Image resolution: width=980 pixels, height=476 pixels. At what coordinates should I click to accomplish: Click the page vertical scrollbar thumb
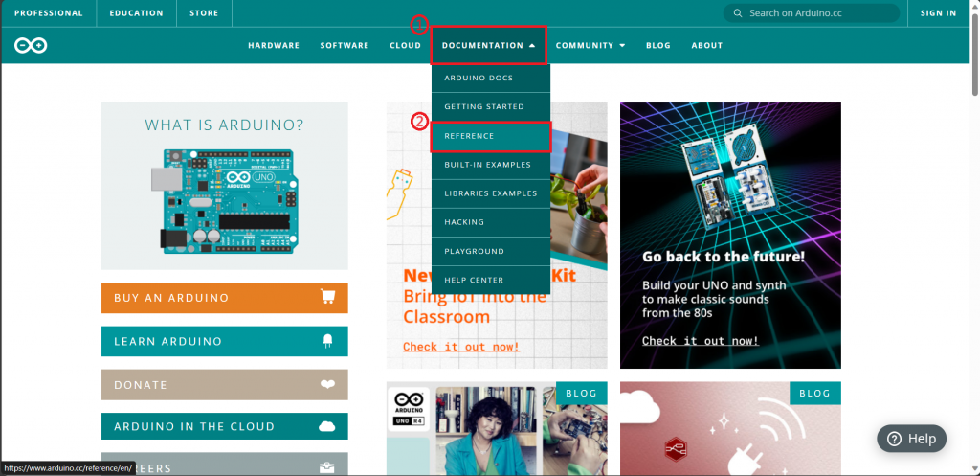[975, 55]
